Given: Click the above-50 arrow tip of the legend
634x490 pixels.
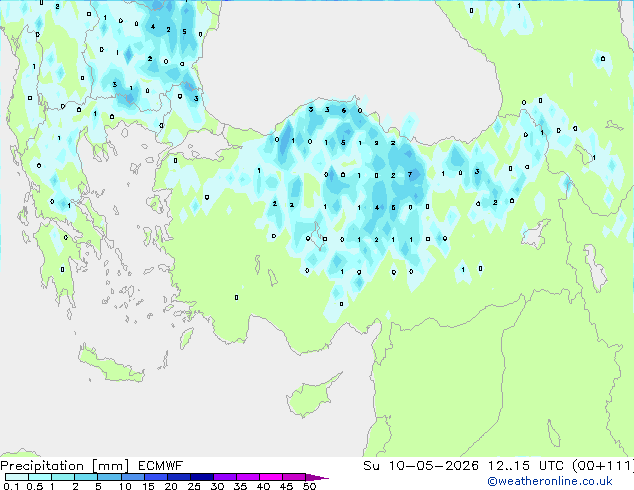Looking at the screenshot, I should tap(317, 477).
